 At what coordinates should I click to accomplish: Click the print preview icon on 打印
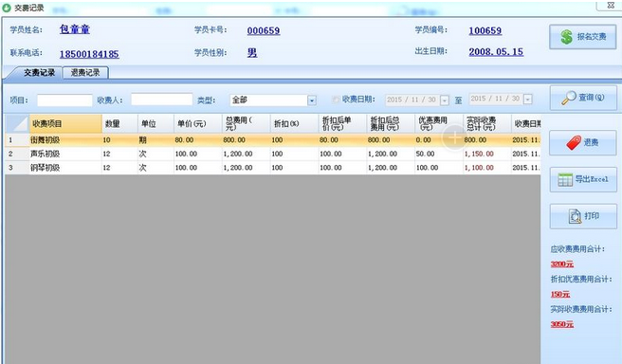(x=575, y=216)
